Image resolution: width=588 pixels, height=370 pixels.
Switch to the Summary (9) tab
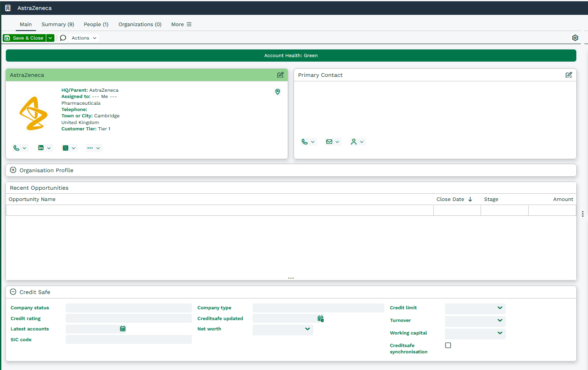pos(58,24)
